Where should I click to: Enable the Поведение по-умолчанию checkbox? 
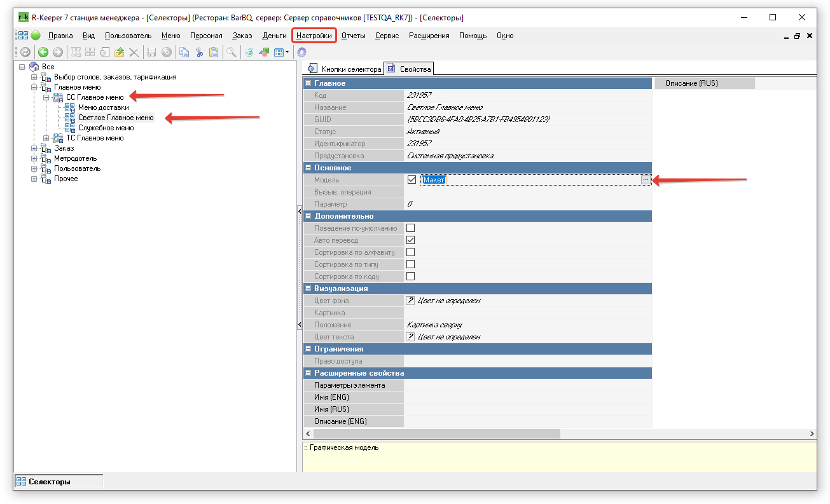click(x=411, y=228)
